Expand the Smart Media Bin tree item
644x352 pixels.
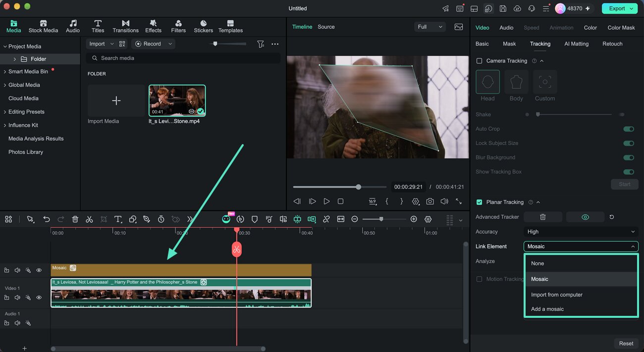5,72
